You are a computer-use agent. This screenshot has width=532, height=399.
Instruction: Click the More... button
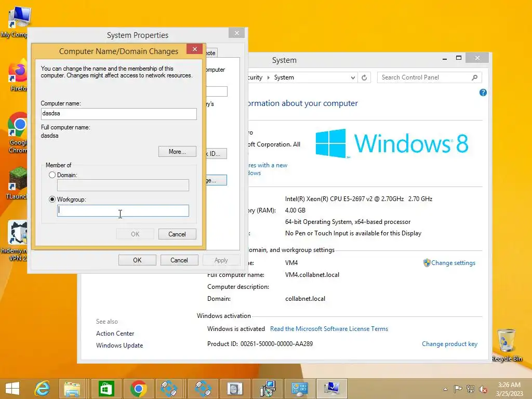[177, 152]
